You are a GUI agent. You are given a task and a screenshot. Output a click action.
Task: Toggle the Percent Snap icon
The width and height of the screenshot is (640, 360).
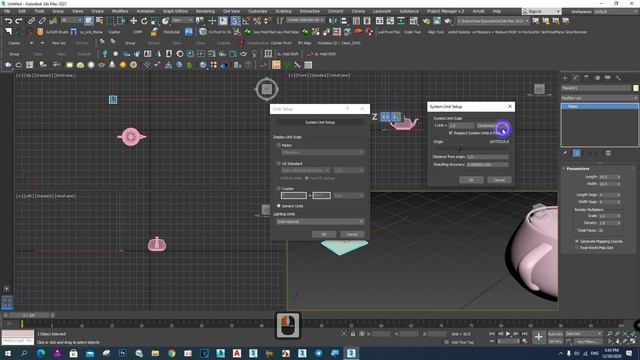[x=257, y=21]
